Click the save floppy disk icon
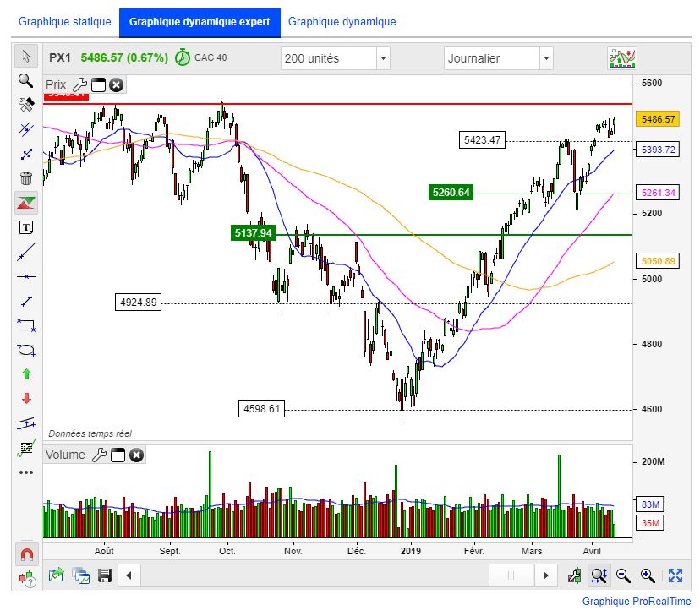This screenshot has height=616, width=700. 106,575
